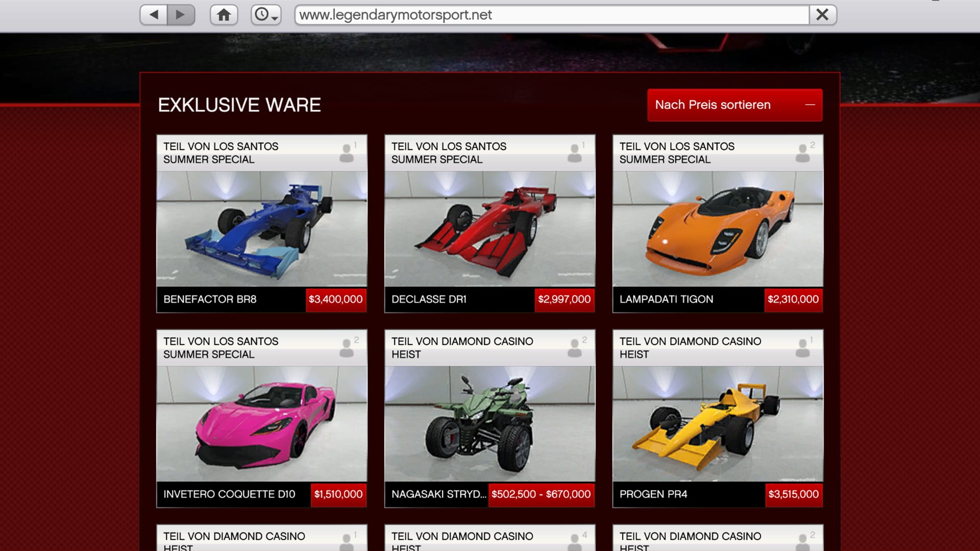Click the PROGEN PR4 name label
The image size is (980, 551).
point(653,494)
